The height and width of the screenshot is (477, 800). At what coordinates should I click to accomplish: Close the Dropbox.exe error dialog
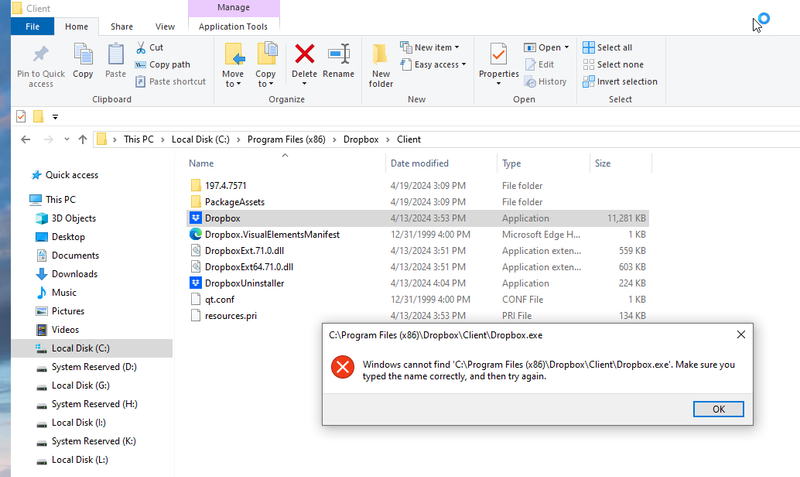coord(741,335)
